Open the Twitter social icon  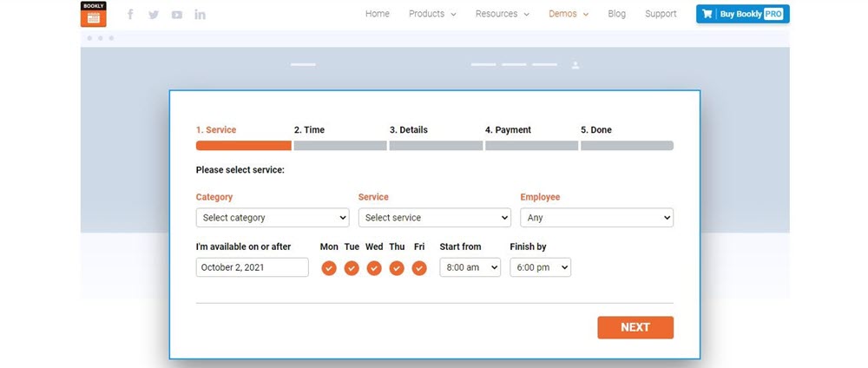pyautogui.click(x=154, y=14)
